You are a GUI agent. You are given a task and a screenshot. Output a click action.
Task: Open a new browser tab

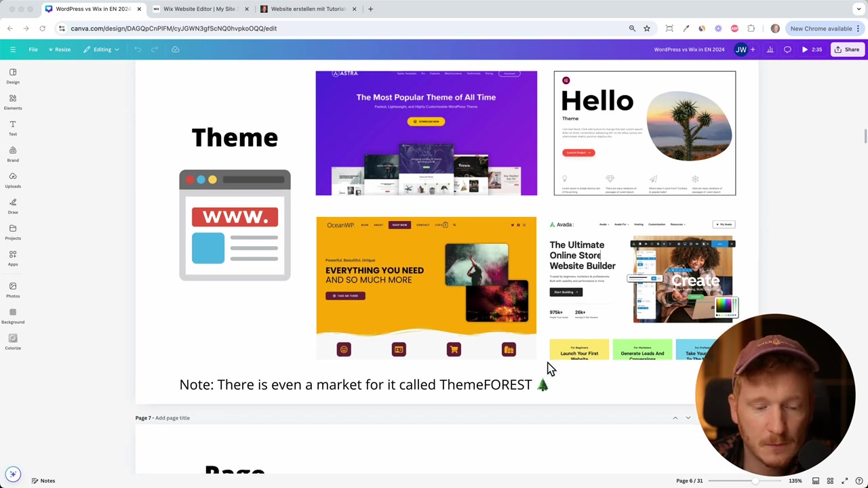(x=370, y=9)
